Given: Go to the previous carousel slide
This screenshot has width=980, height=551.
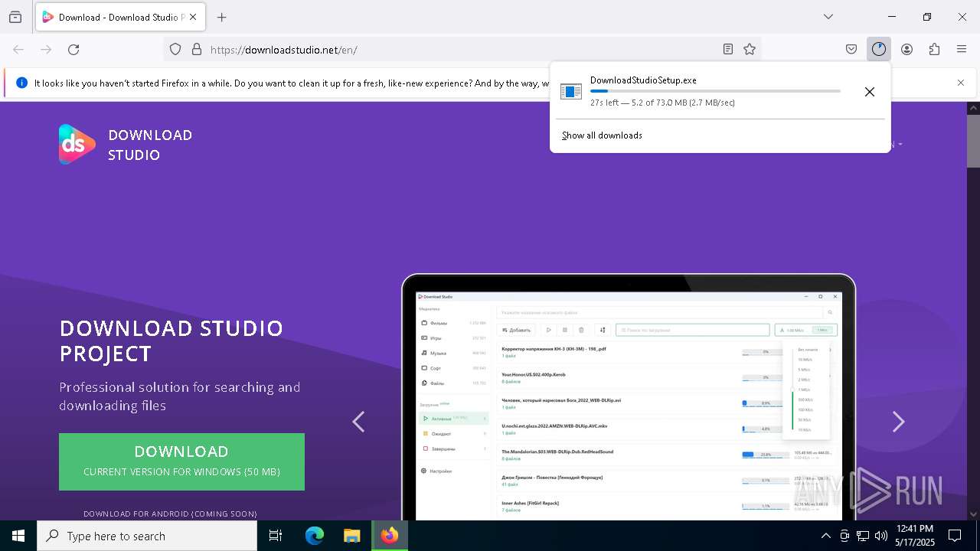Looking at the screenshot, I should [358, 422].
